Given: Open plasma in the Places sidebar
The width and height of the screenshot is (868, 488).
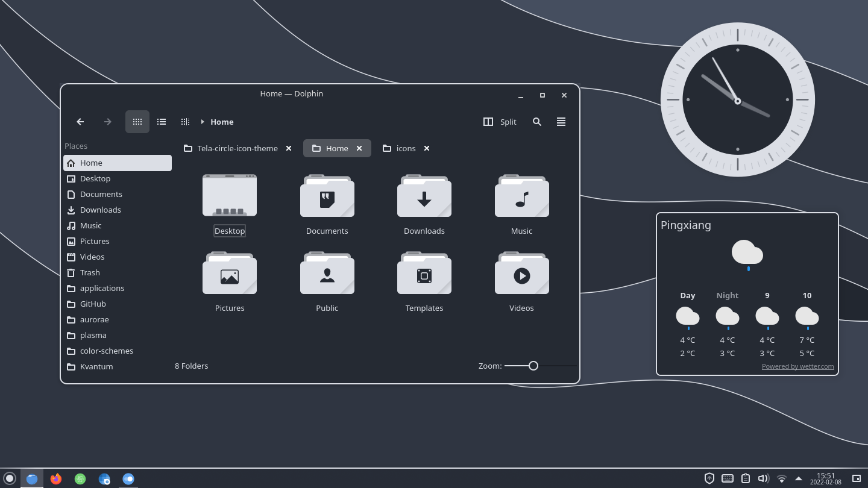Looking at the screenshot, I should coord(118,335).
